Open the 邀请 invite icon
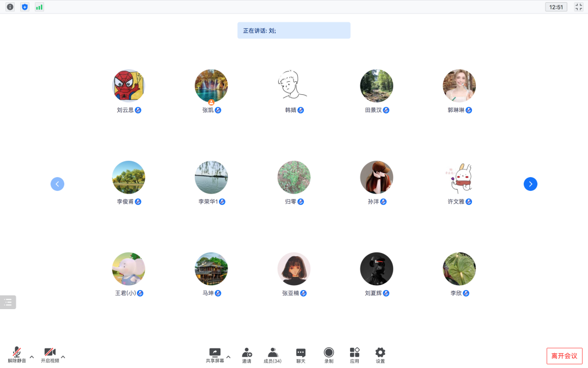This screenshot has height=368, width=588. click(x=247, y=355)
